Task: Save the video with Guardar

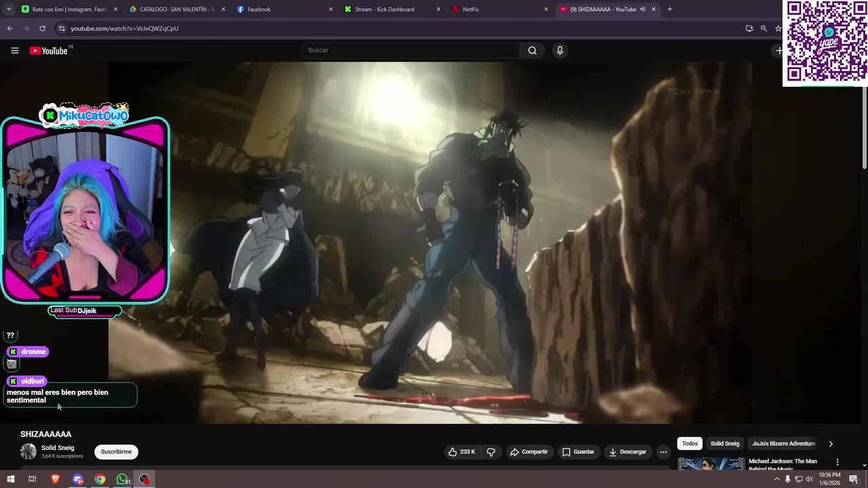Action: pos(578,452)
